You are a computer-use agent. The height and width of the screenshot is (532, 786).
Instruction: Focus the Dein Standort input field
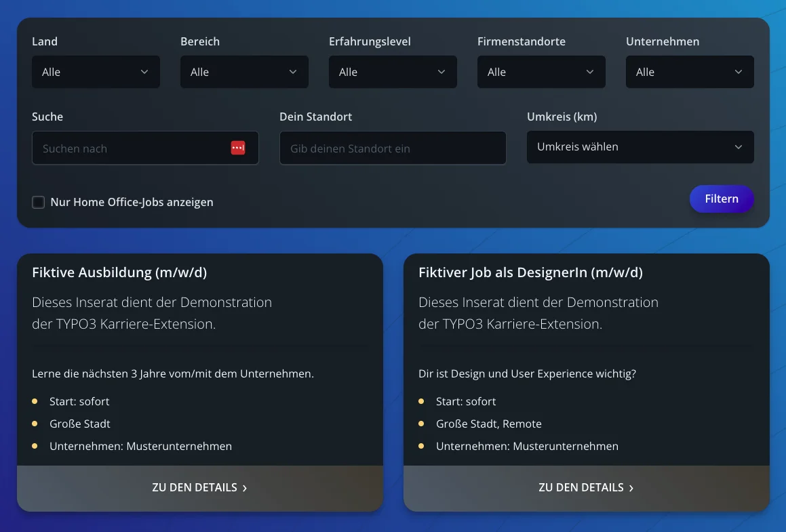[393, 148]
